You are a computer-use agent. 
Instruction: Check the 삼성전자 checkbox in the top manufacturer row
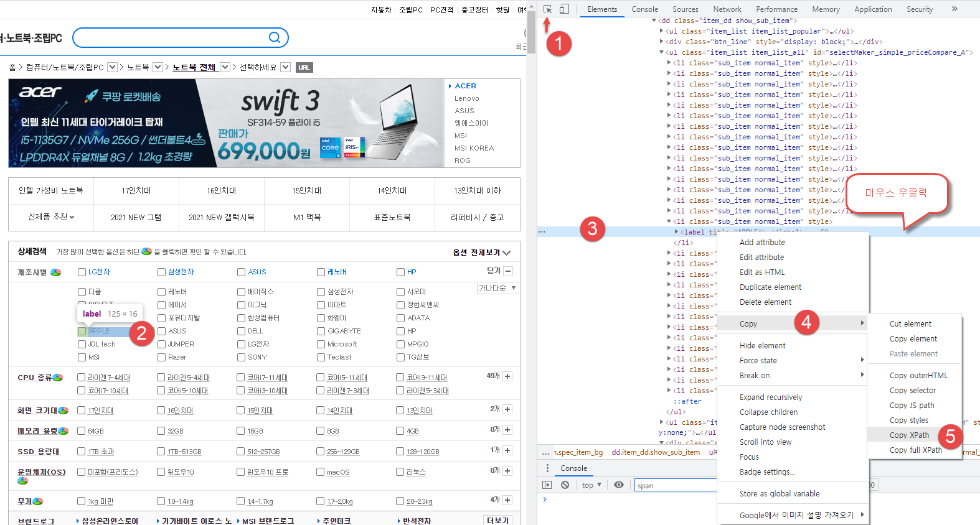(x=161, y=272)
